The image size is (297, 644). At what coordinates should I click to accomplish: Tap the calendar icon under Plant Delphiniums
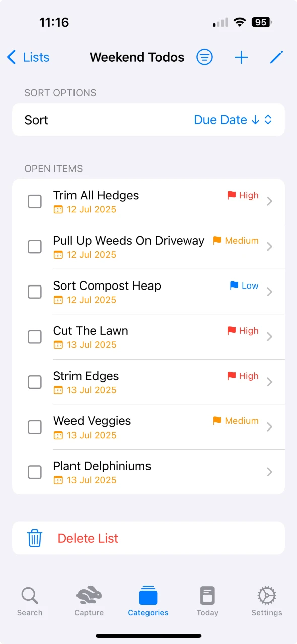[x=58, y=480]
